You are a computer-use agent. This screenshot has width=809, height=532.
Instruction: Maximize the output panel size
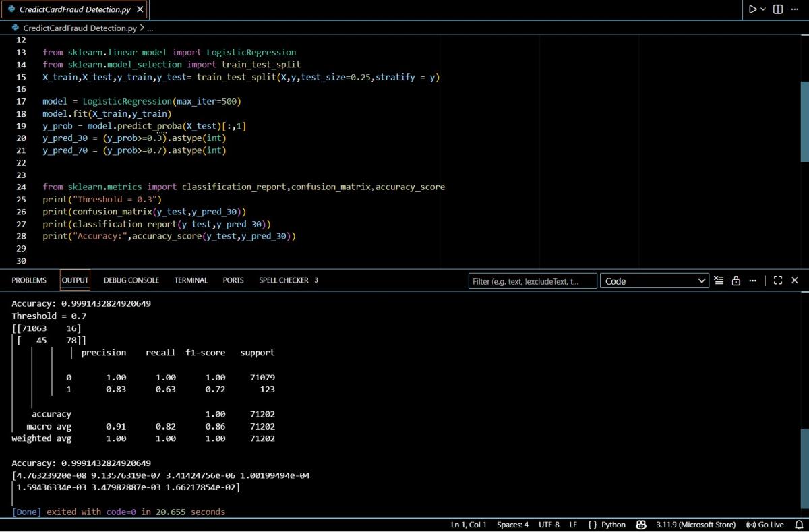[778, 280]
